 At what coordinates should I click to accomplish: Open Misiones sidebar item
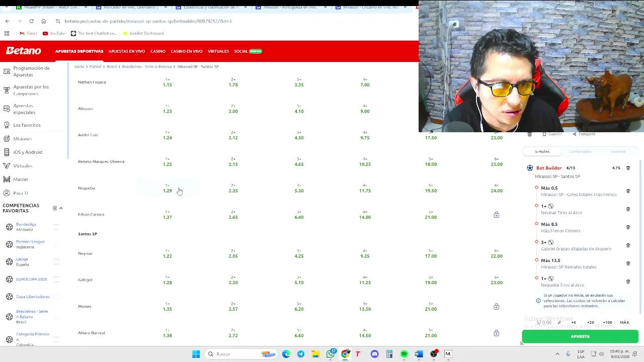click(23, 139)
